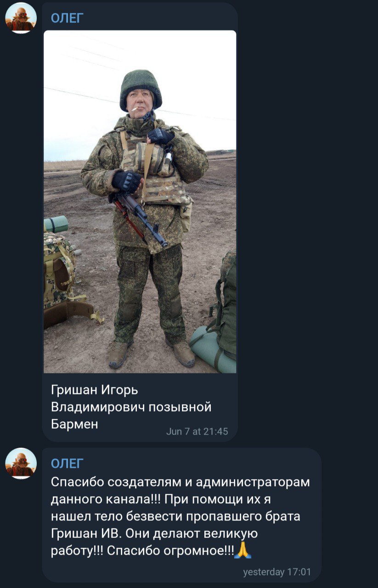The image size is (378, 588).
Task: Select the caption line 'Гришан Игорь'
Action: point(94,390)
